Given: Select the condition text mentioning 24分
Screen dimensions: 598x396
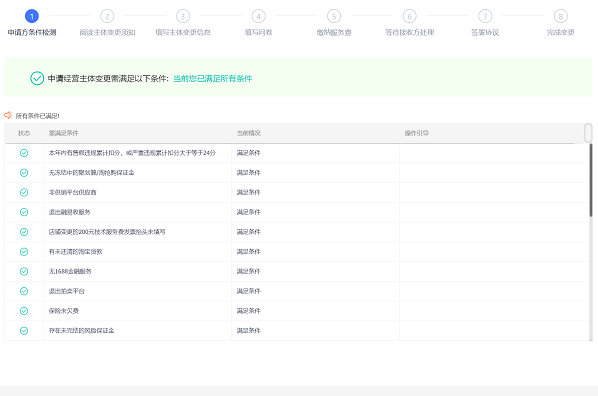Looking at the screenshot, I should [132, 153].
